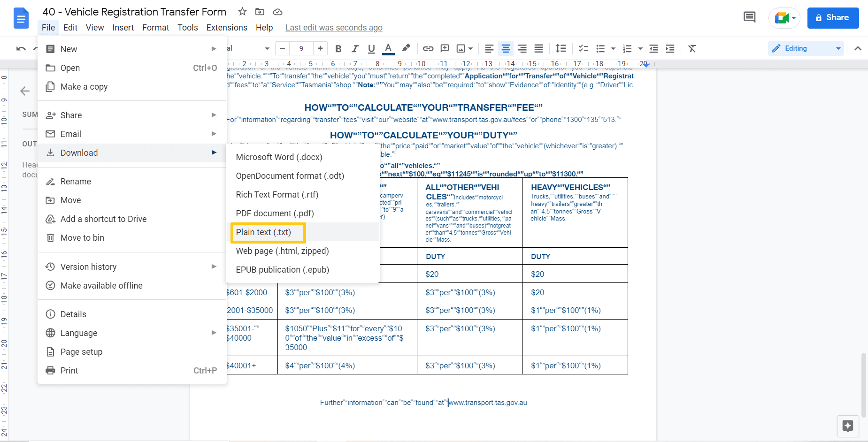Open line and paragraph spacing
This screenshot has height=442, width=868.
point(561,48)
